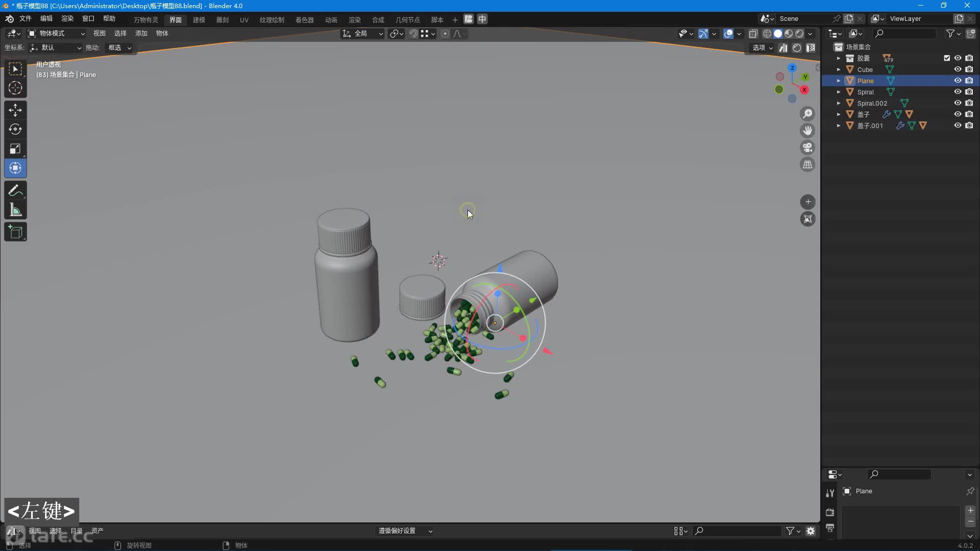
Task: Open the Render properties tab icon
Action: tap(830, 512)
